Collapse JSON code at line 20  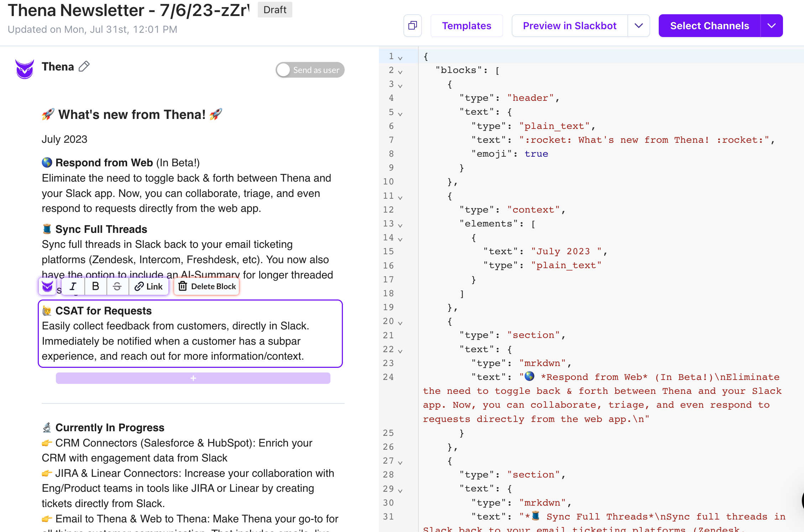400,323
